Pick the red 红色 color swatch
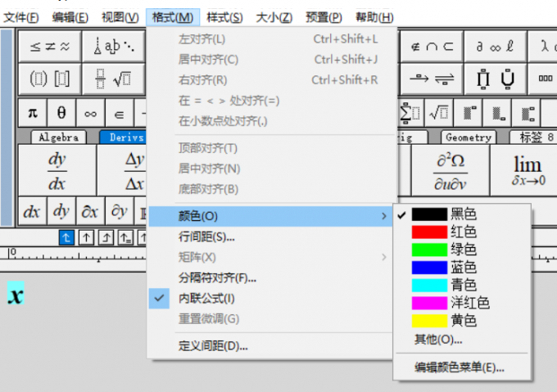557x392 pixels. (429, 232)
